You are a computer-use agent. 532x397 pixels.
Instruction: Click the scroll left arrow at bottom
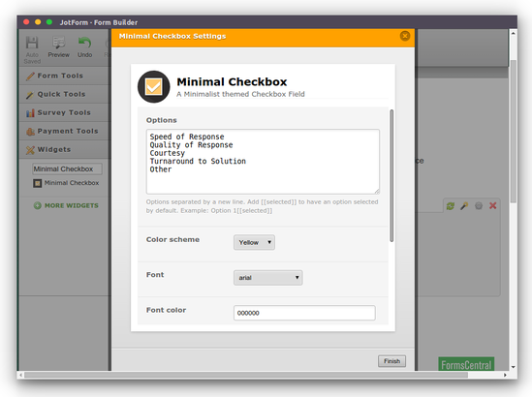(21, 375)
